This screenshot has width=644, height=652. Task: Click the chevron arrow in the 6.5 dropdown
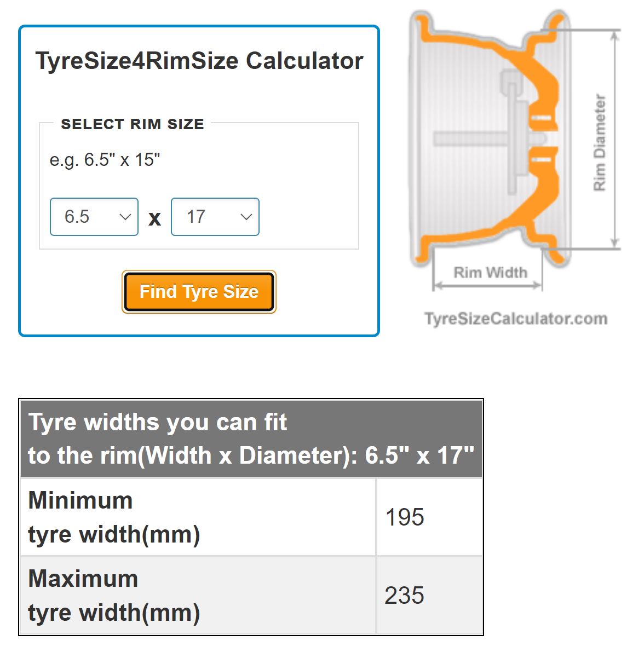tap(125, 217)
